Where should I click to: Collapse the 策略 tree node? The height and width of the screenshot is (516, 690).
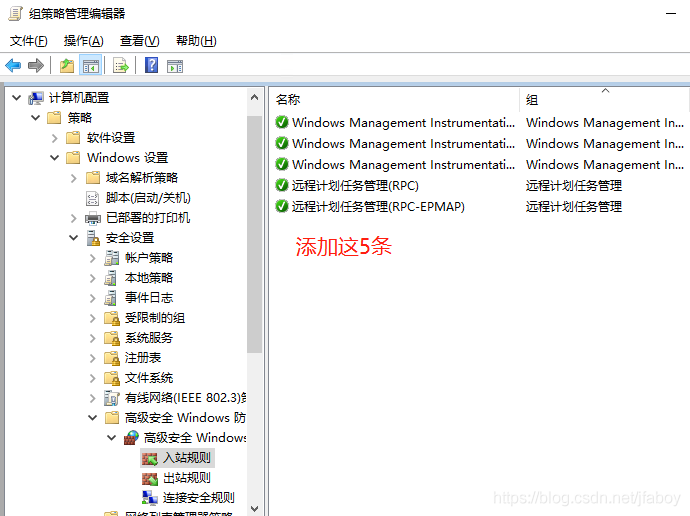36,117
